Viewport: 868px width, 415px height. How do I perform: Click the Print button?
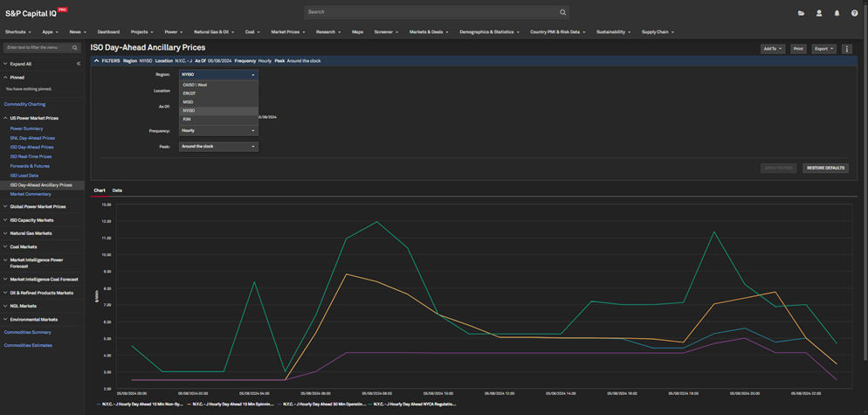point(798,49)
